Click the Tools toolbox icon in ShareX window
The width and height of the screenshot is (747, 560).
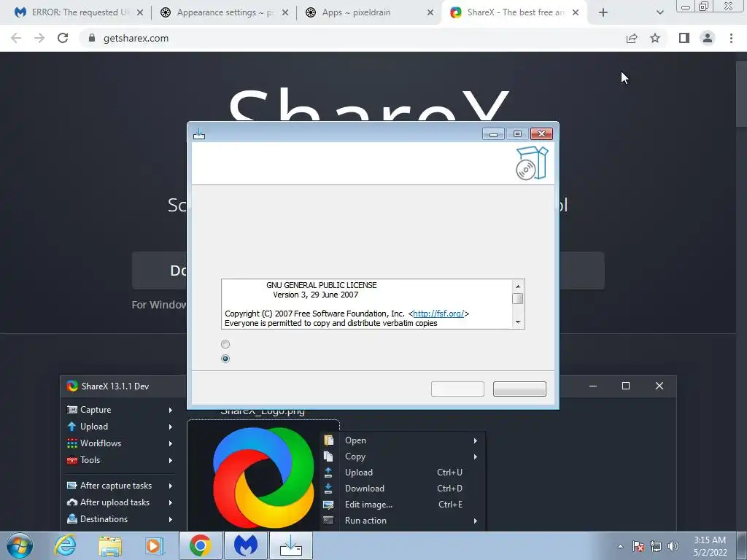(72, 460)
